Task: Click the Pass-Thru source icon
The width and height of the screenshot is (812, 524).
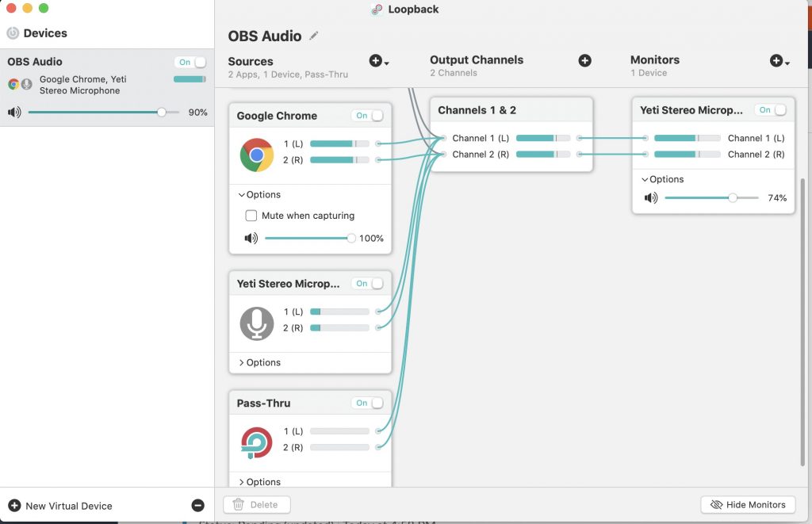Action: [x=257, y=442]
